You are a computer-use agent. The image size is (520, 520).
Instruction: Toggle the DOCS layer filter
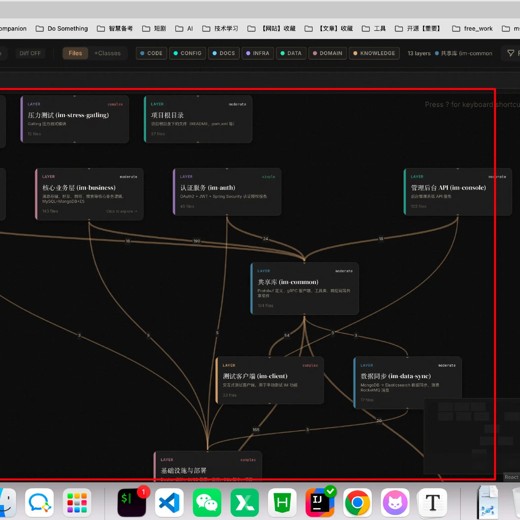pos(224,53)
